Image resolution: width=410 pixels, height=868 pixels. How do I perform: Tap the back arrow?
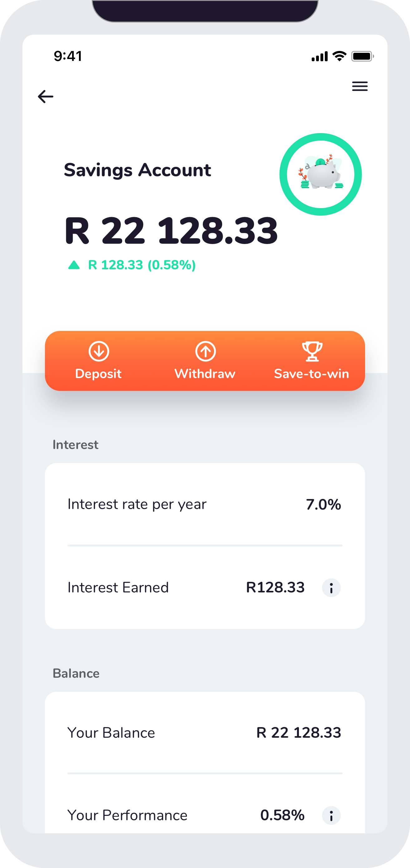[x=46, y=97]
